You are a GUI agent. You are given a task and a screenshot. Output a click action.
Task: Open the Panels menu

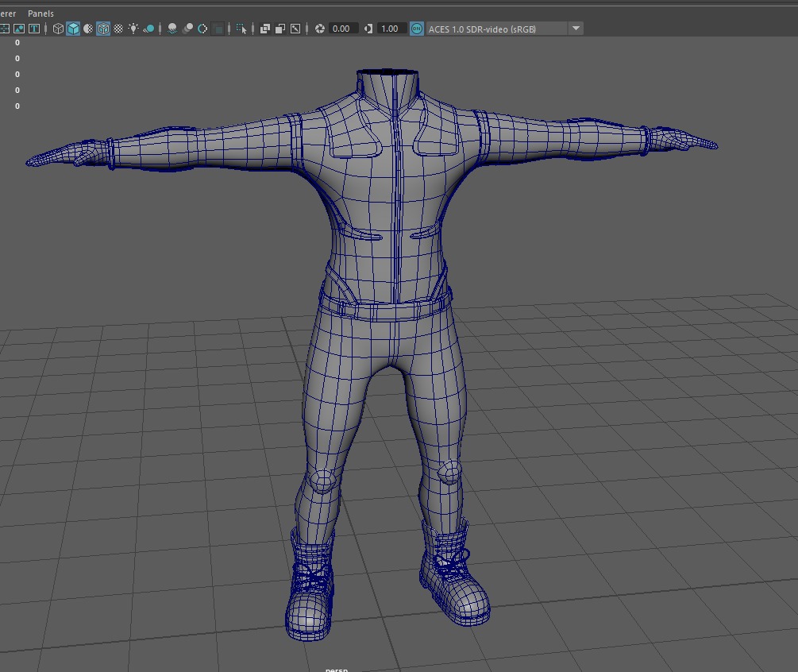(x=40, y=14)
